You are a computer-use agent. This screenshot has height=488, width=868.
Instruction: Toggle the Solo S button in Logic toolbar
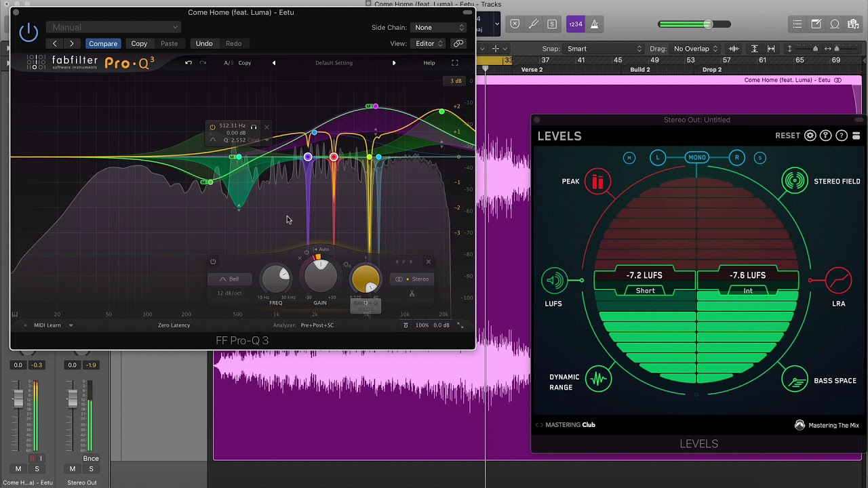552,24
